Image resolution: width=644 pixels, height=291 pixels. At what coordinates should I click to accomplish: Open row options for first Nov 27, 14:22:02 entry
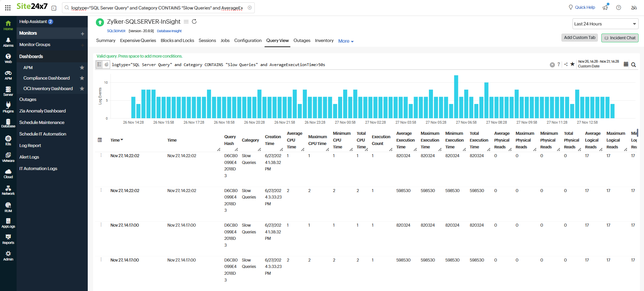101,155
